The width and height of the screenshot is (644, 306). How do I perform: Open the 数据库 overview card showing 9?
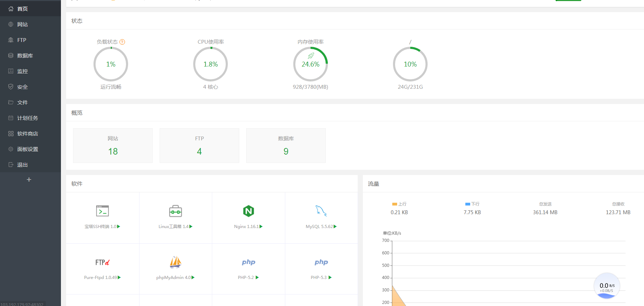286,146
